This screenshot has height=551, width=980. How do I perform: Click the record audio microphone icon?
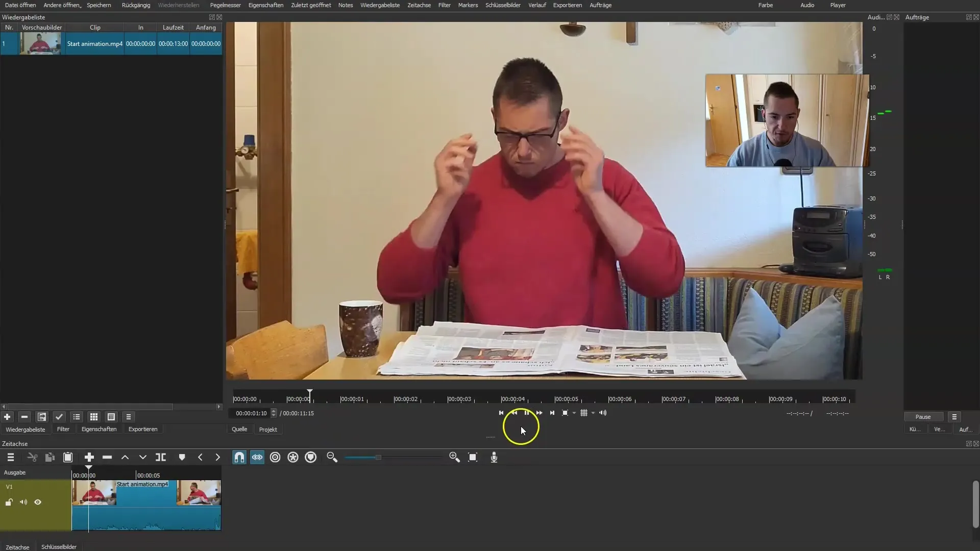494,458
